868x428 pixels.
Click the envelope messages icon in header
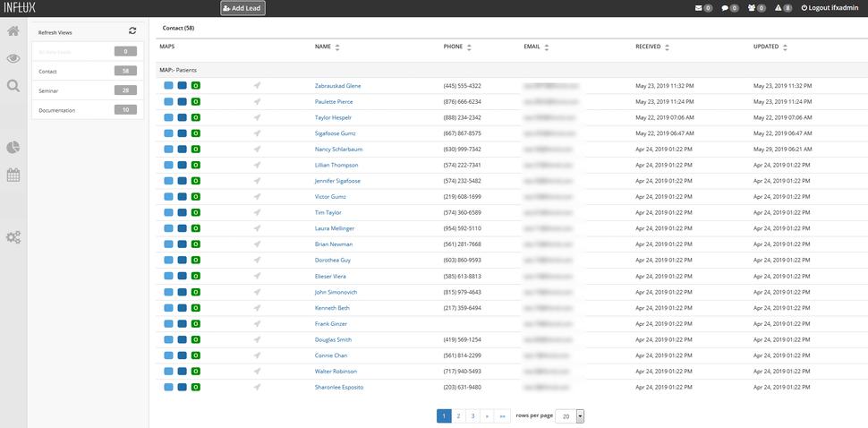(699, 8)
